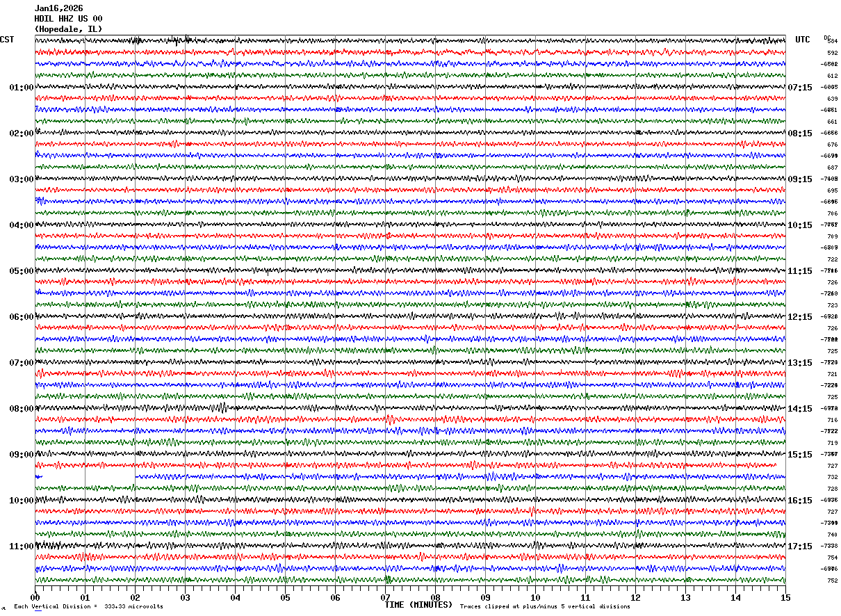The height and width of the screenshot is (616, 841).
Task: Click the UTC time label "13:15"
Action: click(x=800, y=363)
